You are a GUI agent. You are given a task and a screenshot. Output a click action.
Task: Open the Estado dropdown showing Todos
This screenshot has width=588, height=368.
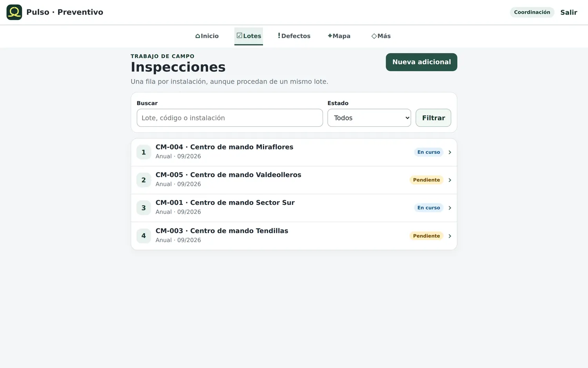(369, 118)
